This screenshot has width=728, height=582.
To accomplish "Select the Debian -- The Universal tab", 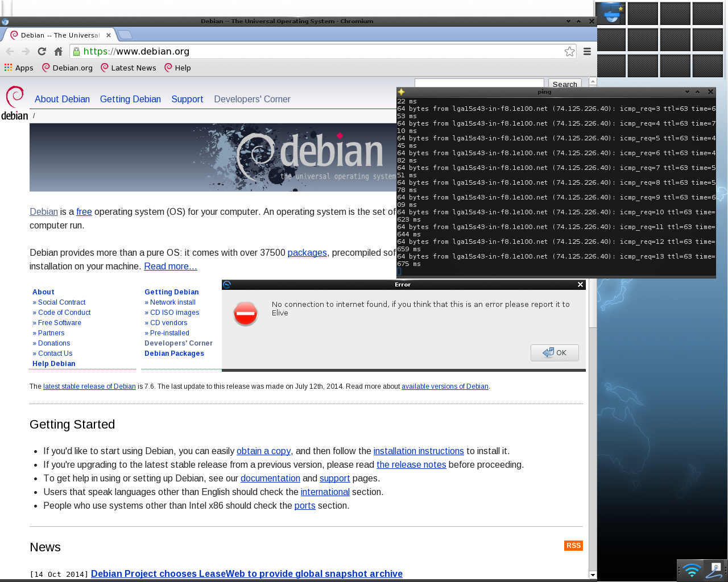I will [x=60, y=35].
